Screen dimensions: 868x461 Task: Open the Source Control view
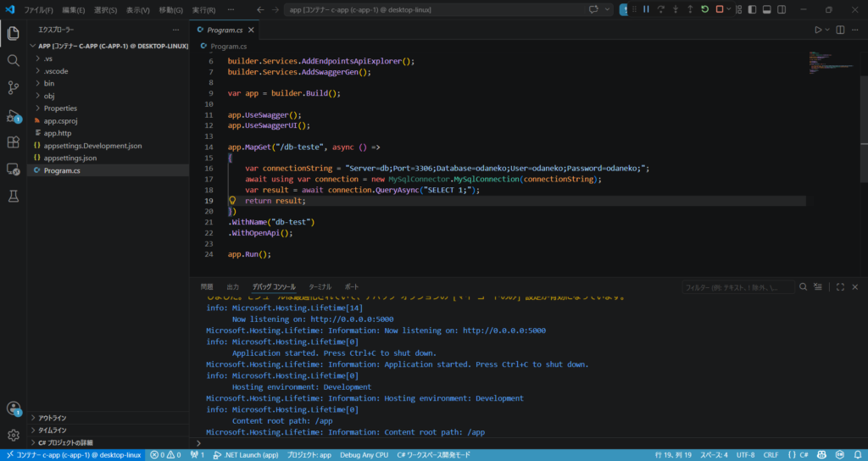point(14,87)
